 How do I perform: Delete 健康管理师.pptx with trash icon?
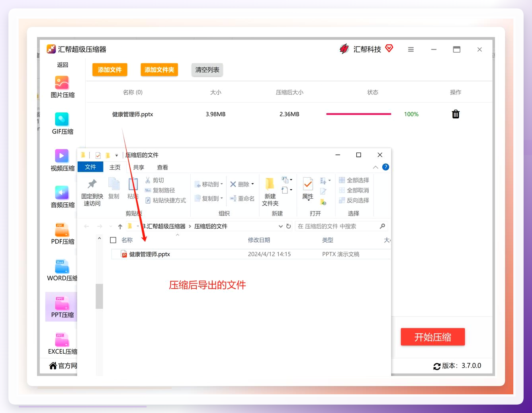[456, 114]
